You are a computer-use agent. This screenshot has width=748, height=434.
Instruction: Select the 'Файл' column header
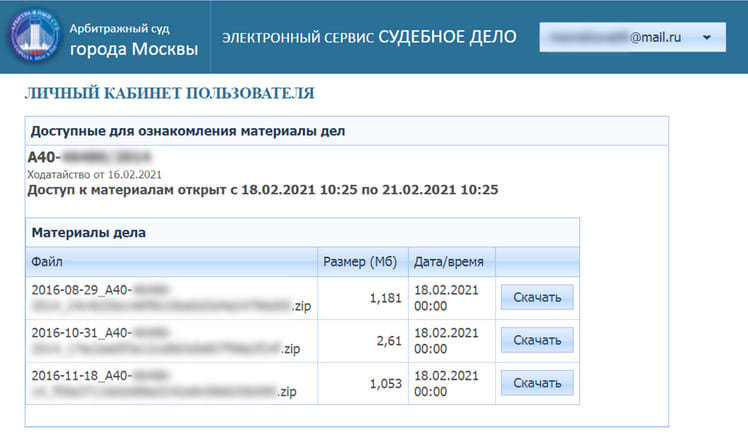(x=171, y=262)
